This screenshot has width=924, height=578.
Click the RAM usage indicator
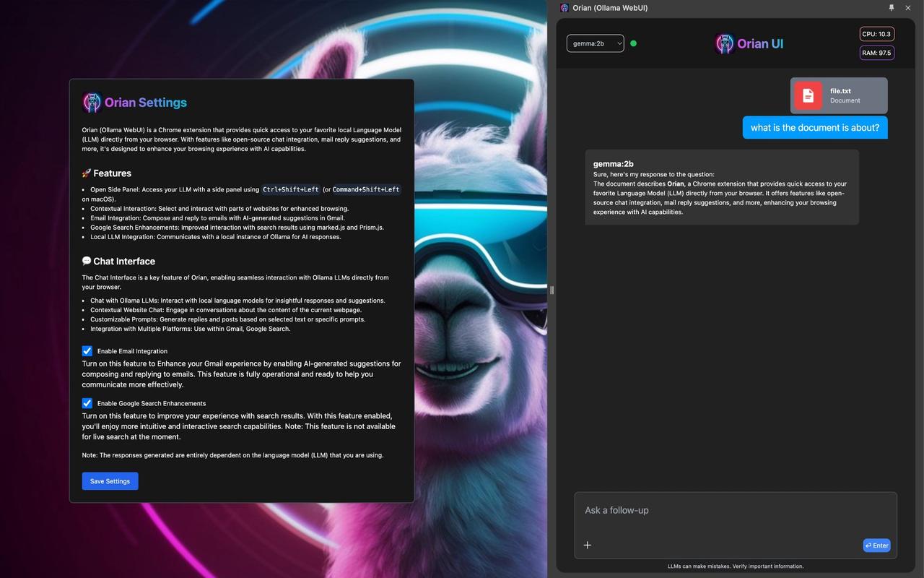click(x=876, y=53)
